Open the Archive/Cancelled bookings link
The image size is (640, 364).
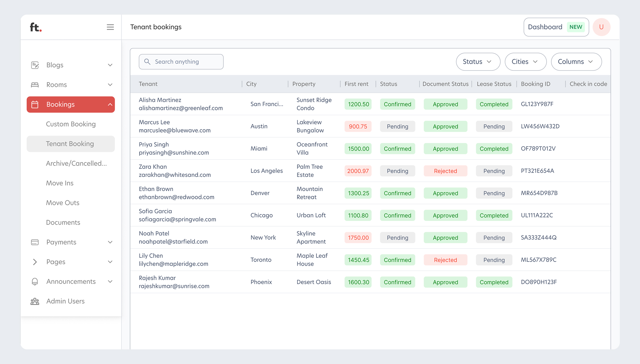[77, 163]
